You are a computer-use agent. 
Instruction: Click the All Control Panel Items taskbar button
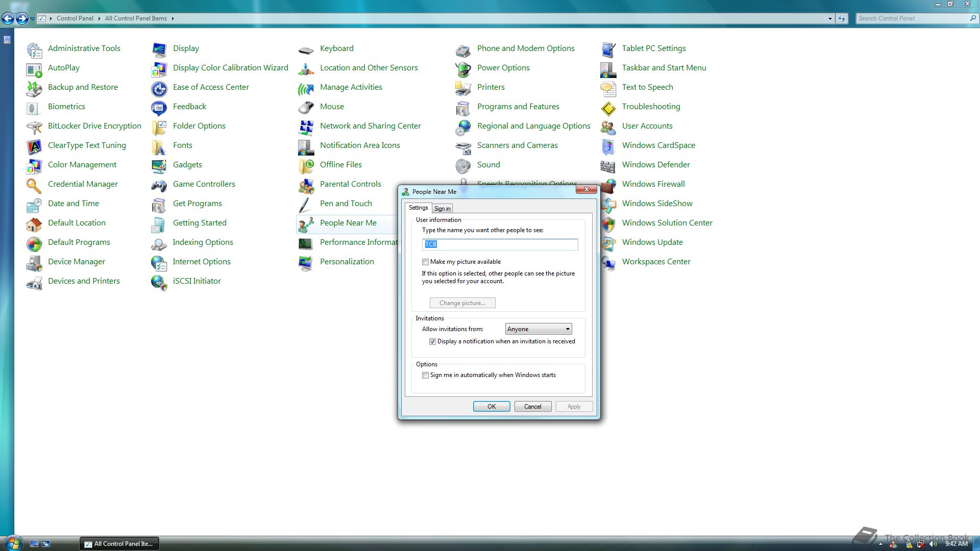click(x=119, y=544)
